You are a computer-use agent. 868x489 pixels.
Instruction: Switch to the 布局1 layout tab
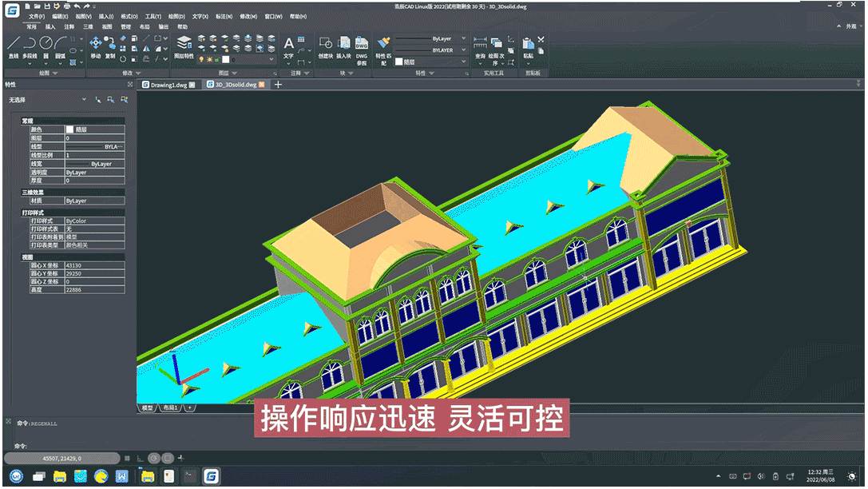[x=171, y=407]
